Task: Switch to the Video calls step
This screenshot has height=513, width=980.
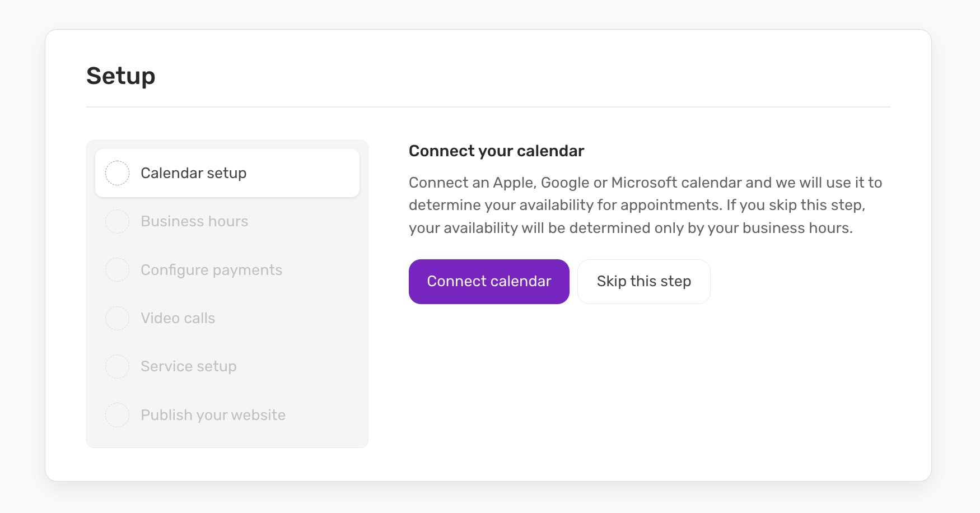Action: (178, 318)
